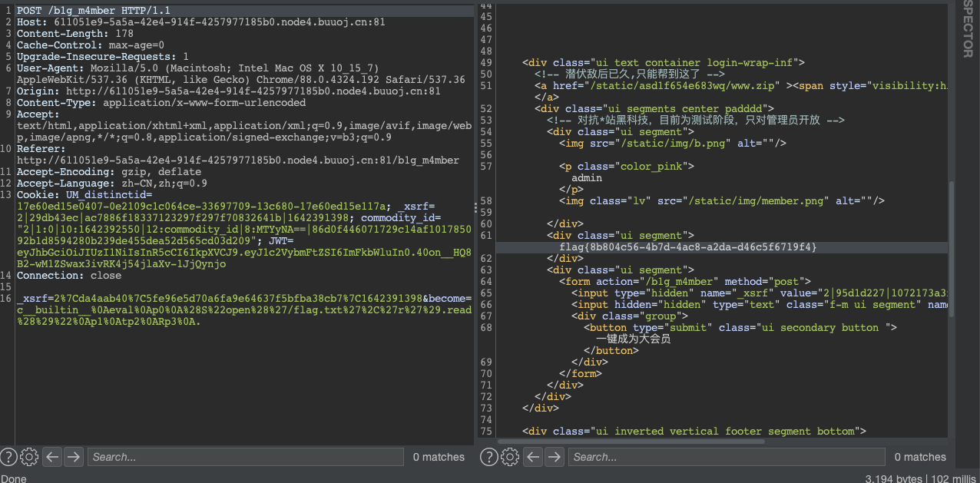980x483 pixels.
Task: Click the response horizontal scrollbar thumb
Action: (x=631, y=441)
